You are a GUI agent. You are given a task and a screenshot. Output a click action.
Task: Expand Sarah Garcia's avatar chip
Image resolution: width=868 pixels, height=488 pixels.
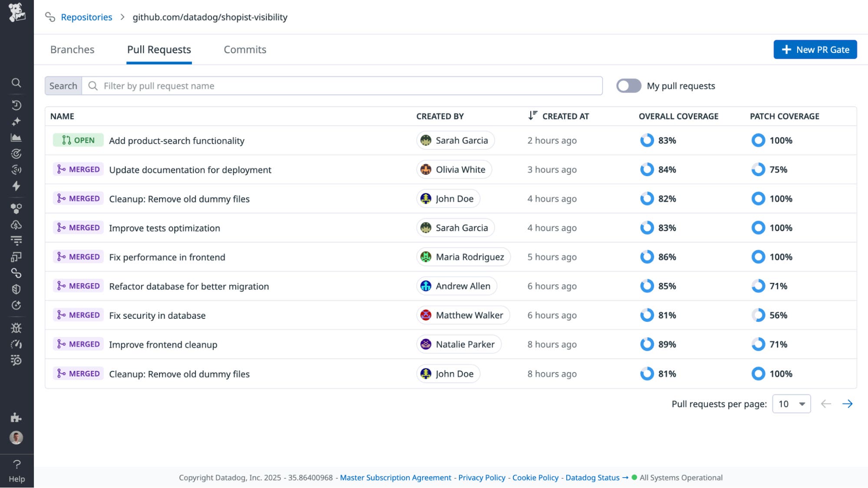(455, 140)
